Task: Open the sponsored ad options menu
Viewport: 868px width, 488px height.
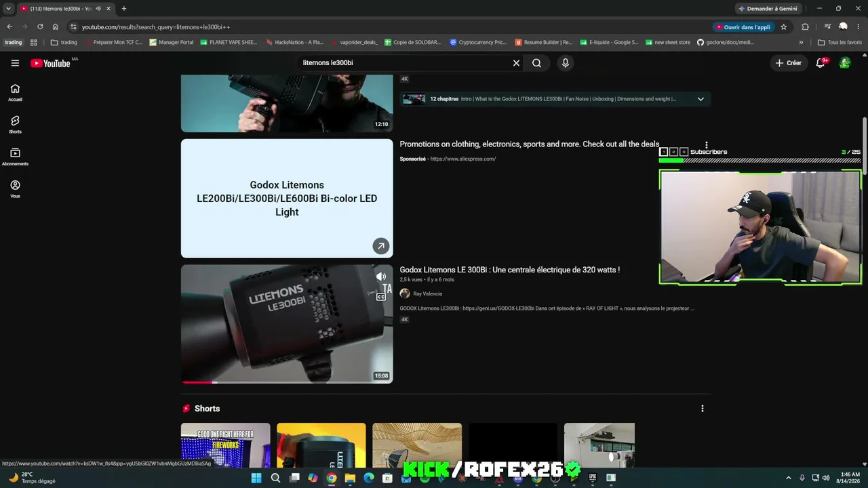Action: [x=706, y=144]
